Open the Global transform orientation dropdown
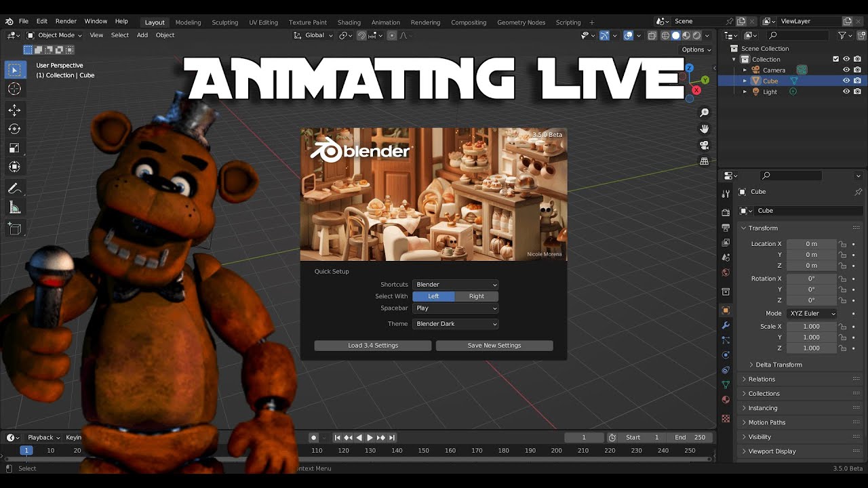868x488 pixels. tap(313, 35)
